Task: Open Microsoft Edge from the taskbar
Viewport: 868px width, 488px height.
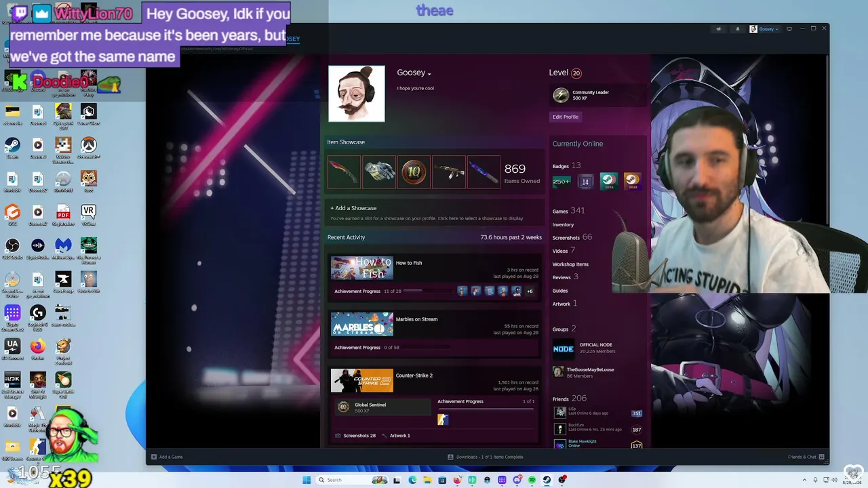Action: point(412,480)
